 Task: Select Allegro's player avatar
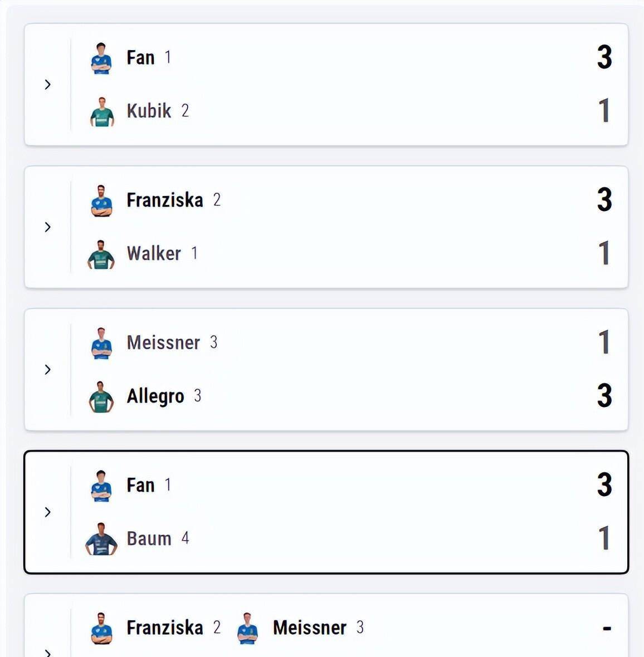pyautogui.click(x=101, y=397)
